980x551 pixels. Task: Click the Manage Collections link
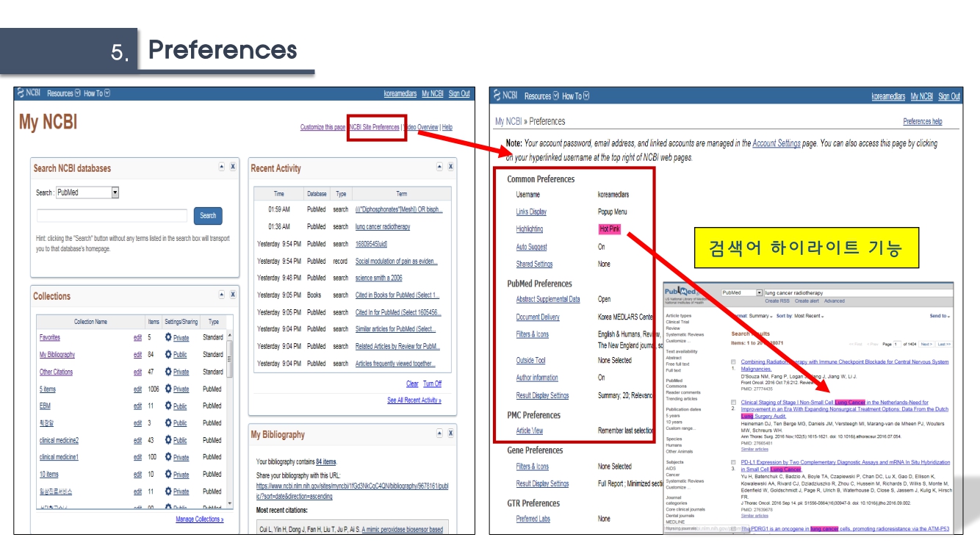pos(200,519)
